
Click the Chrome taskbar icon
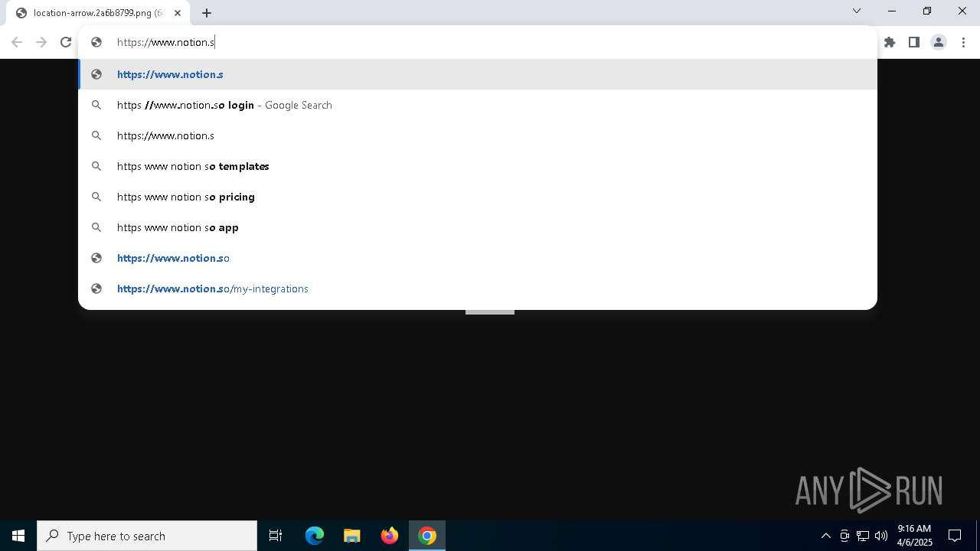427,536
